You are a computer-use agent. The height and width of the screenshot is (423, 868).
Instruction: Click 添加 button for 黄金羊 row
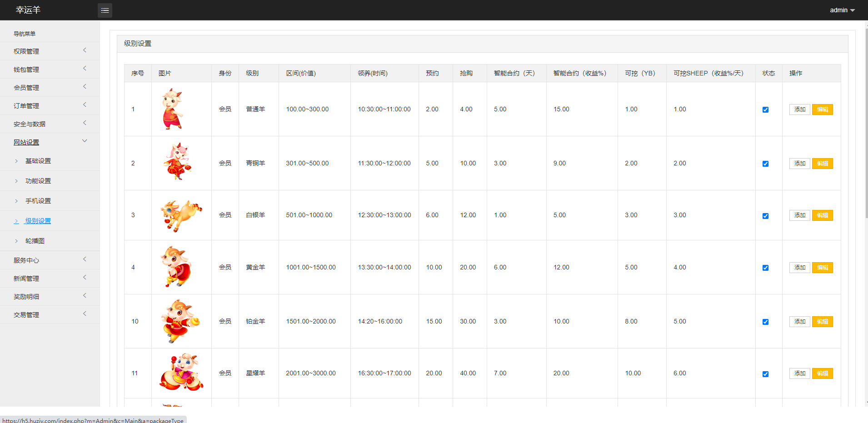[x=799, y=268]
